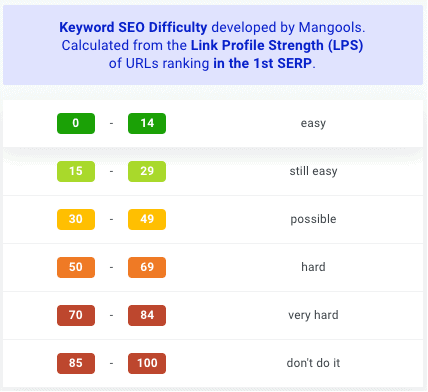The image size is (428, 392).
Task: Click the "still easy" label
Action: [313, 171]
